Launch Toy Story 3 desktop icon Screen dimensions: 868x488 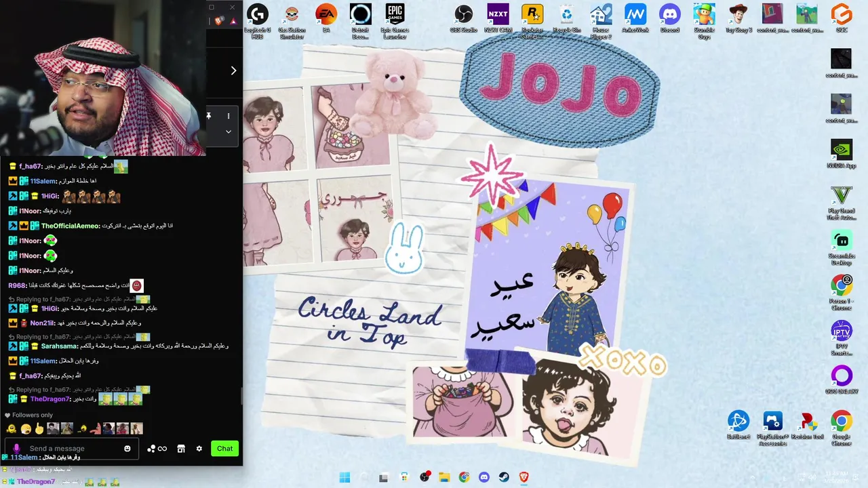[x=738, y=19]
